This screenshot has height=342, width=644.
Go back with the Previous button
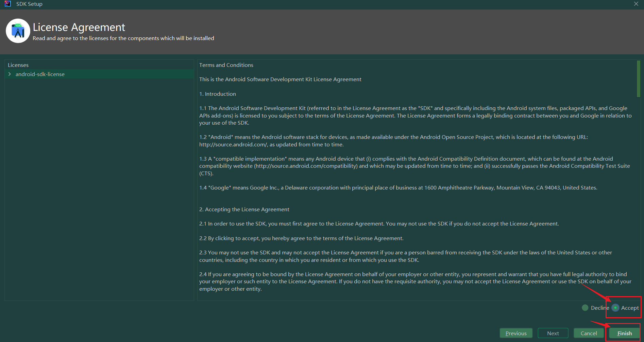pyautogui.click(x=516, y=333)
